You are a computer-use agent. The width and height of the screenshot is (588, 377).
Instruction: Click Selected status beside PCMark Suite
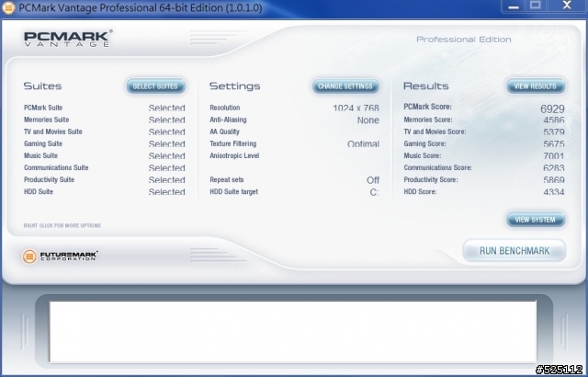[167, 108]
